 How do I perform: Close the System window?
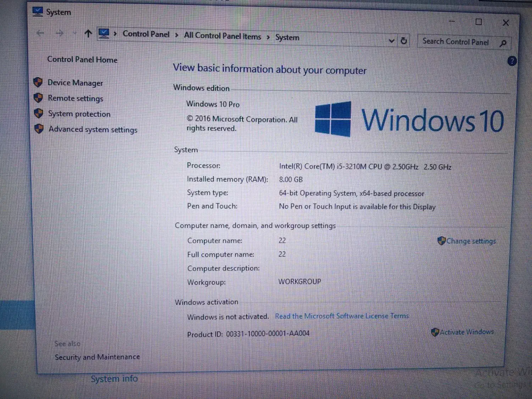(x=506, y=23)
